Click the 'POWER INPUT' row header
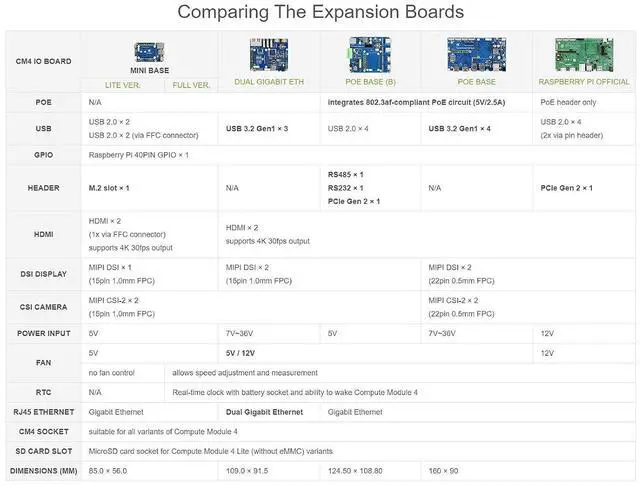Viewport: 640px width, 485px height. tap(43, 333)
